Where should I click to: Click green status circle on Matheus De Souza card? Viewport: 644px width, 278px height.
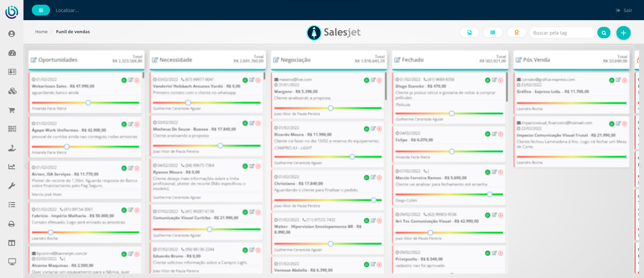[x=245, y=123]
